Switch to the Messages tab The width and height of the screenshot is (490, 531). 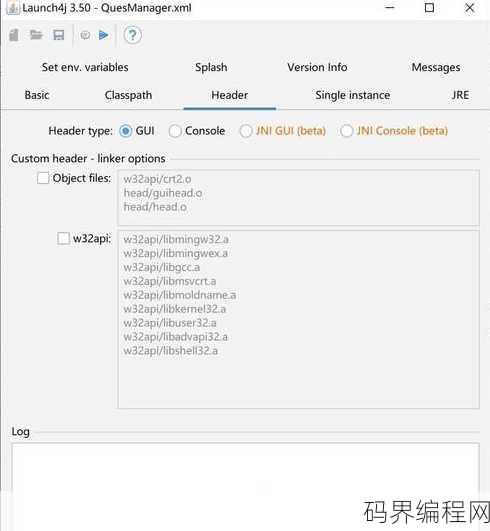point(436,67)
